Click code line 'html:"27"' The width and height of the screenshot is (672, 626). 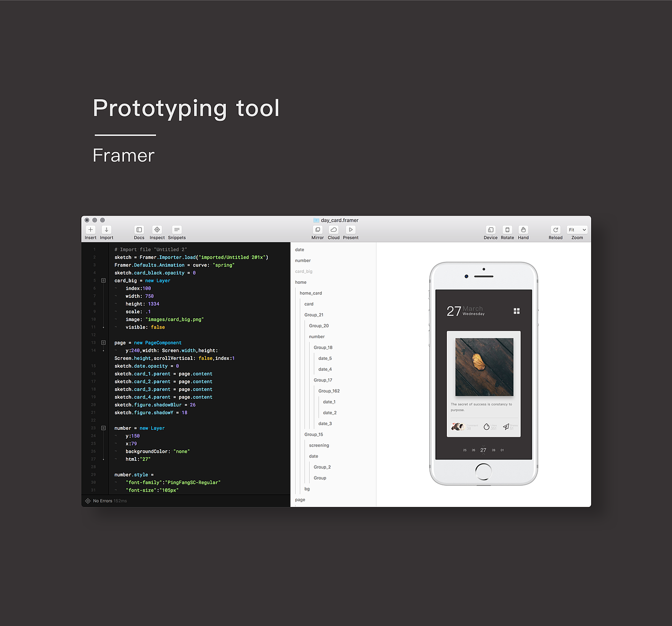pos(138,459)
